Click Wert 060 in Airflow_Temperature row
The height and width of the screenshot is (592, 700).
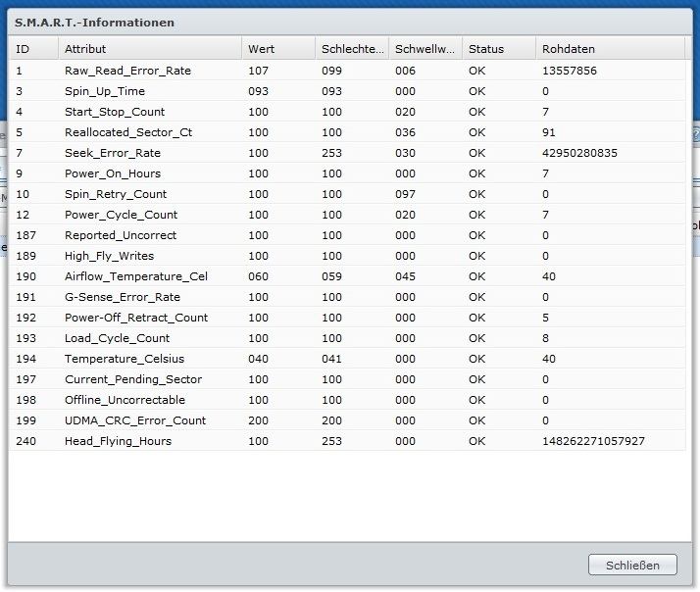click(259, 276)
